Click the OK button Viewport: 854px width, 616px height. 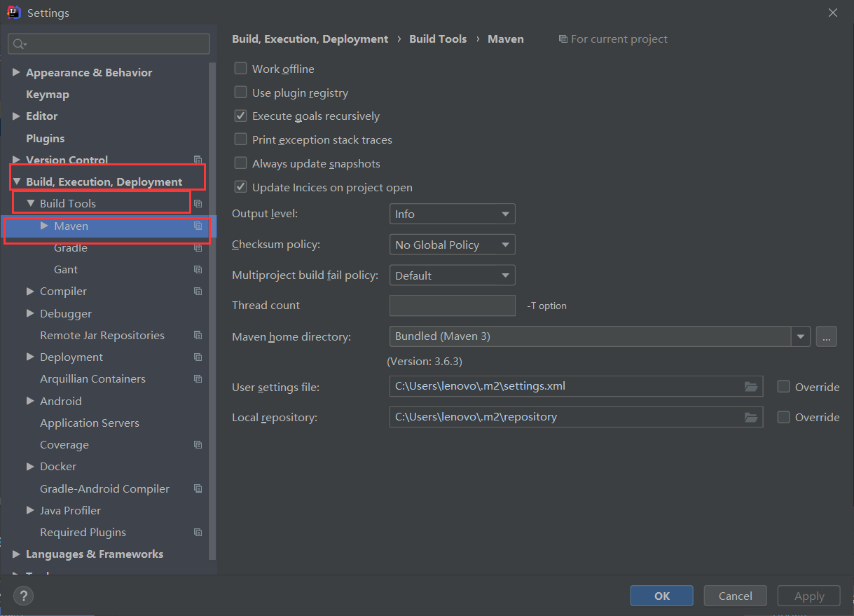pyautogui.click(x=662, y=596)
